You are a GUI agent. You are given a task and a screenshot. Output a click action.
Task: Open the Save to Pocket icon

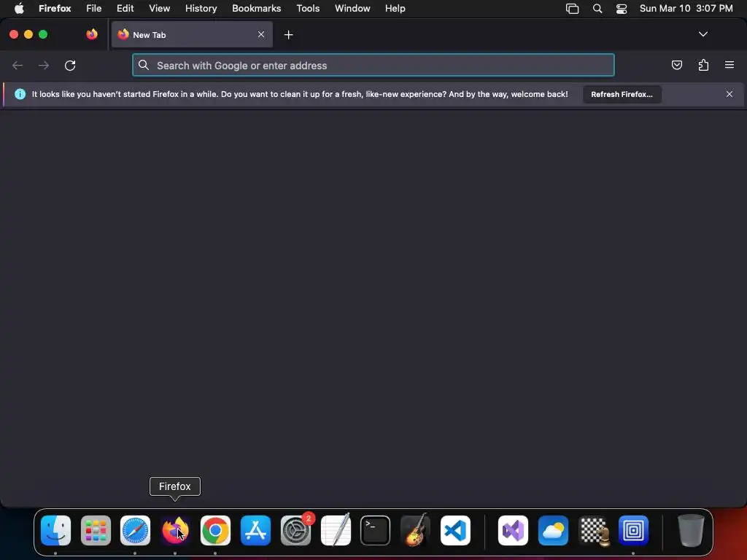[x=676, y=65]
